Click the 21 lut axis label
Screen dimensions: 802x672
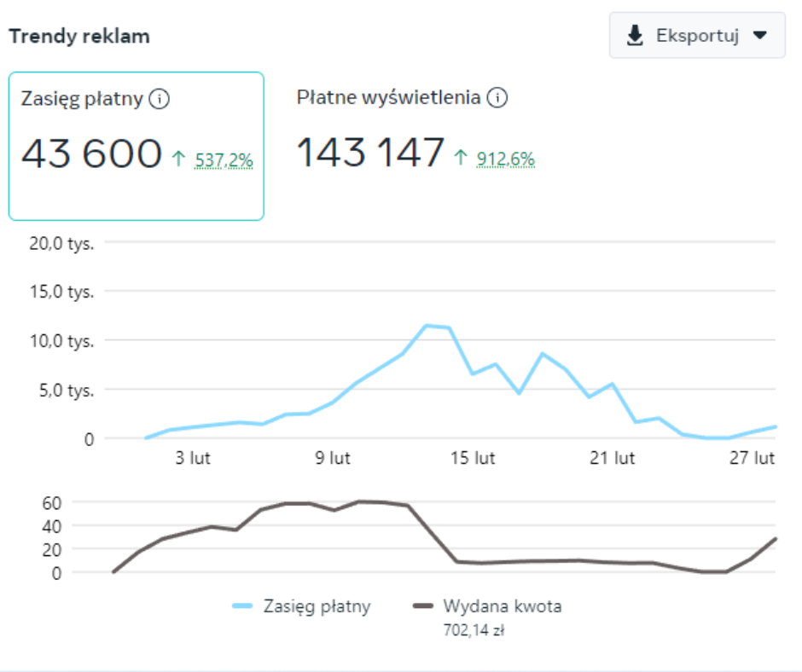(613, 458)
